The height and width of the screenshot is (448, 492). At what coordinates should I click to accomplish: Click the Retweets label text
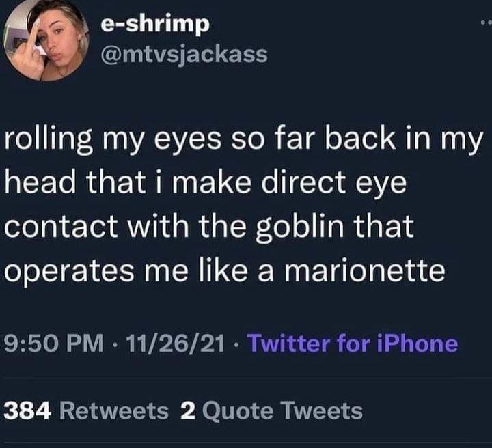113,410
